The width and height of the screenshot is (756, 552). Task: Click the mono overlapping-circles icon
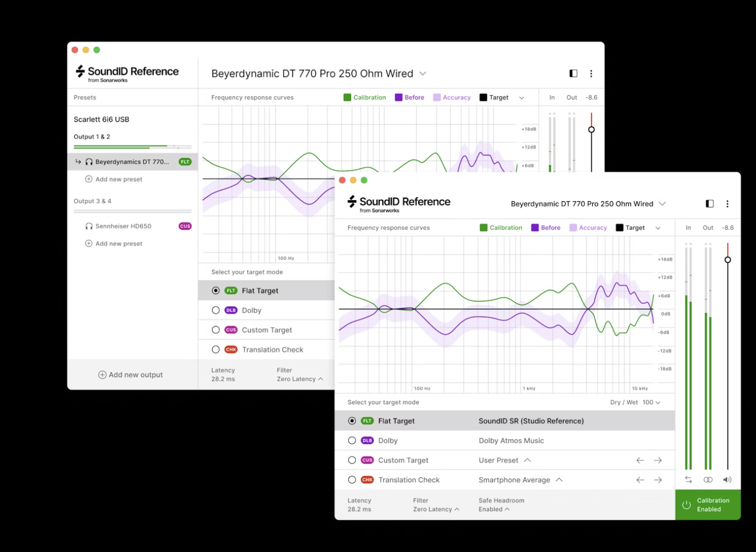tap(708, 479)
